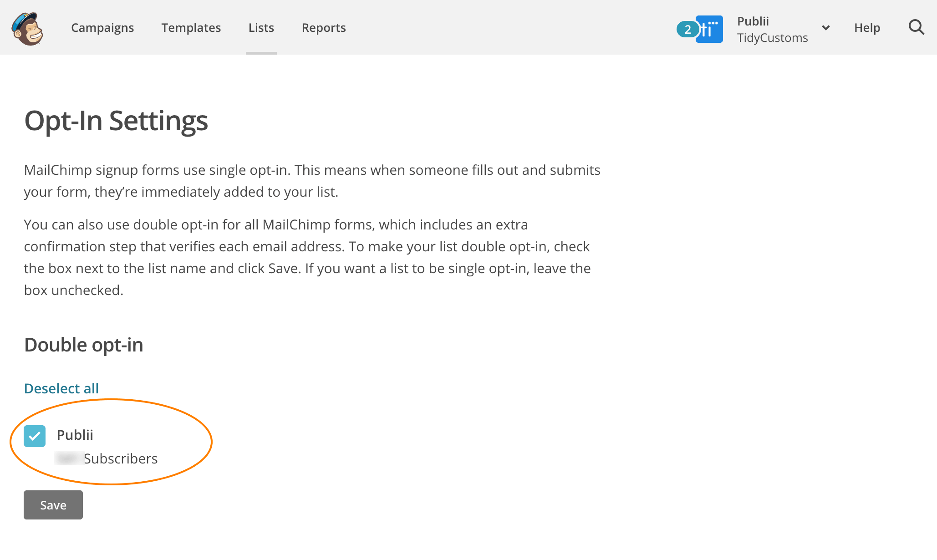The image size is (937, 560).
Task: Open the account menu via the Publii name
Action: [753, 21]
